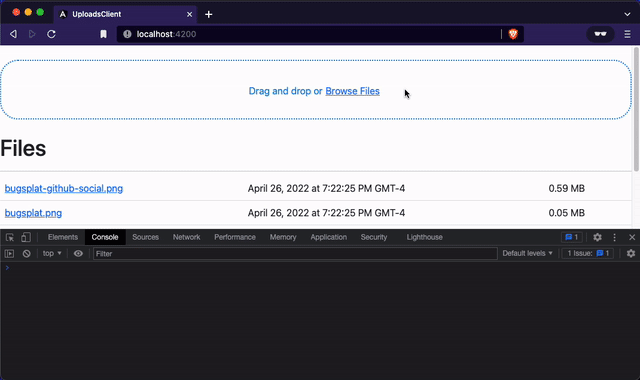Image resolution: width=640 pixels, height=380 pixels.
Task: Click the 0.05 MB file size
Action: (567, 213)
